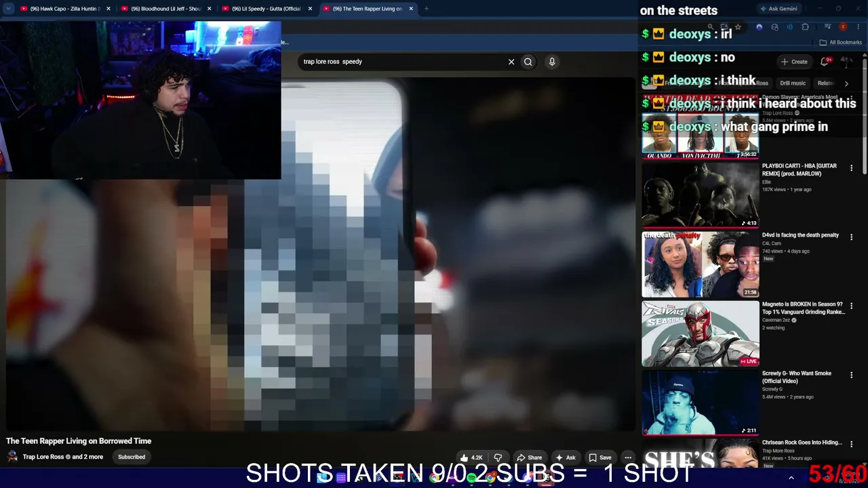Open the Screwly G Who Want Smoke thumbnail
The width and height of the screenshot is (868, 488).
(x=701, y=403)
